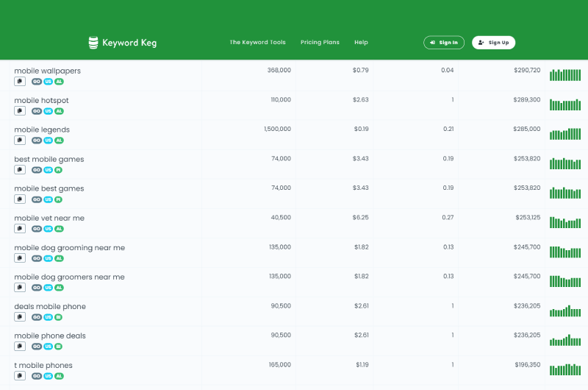Screen dimensions: 588x390
Task: Click AL badge under 'mobile wallpapers'
Action: [x=59, y=82]
